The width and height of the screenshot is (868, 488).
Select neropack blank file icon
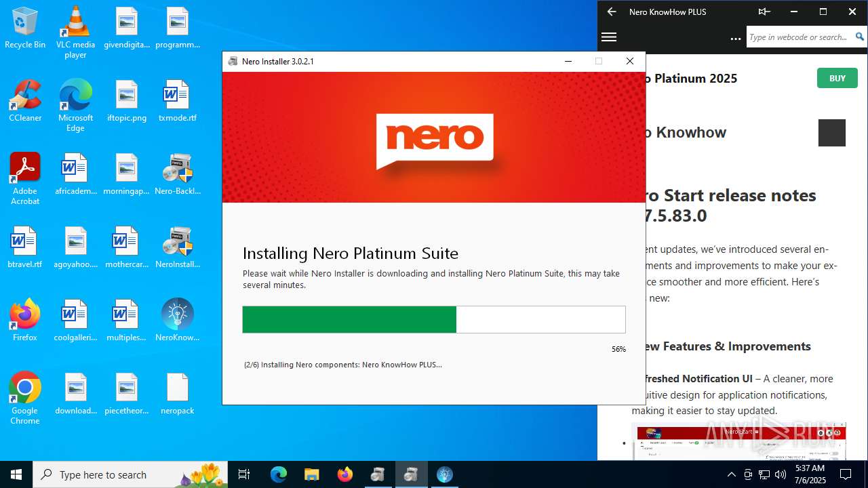coord(178,393)
